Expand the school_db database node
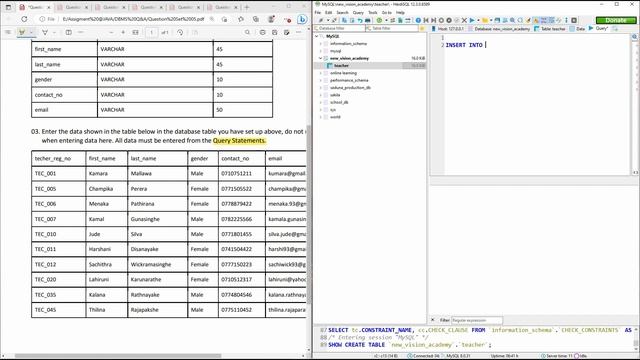The image size is (640, 360). point(321,102)
